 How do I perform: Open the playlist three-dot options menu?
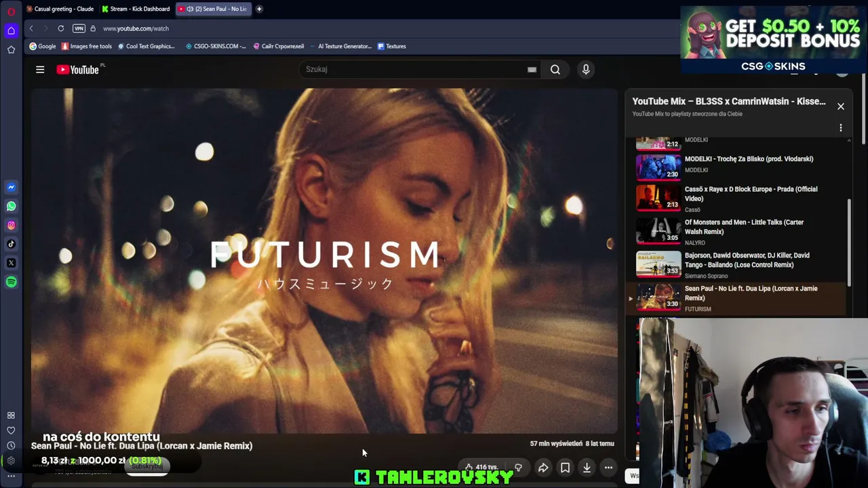[841, 127]
